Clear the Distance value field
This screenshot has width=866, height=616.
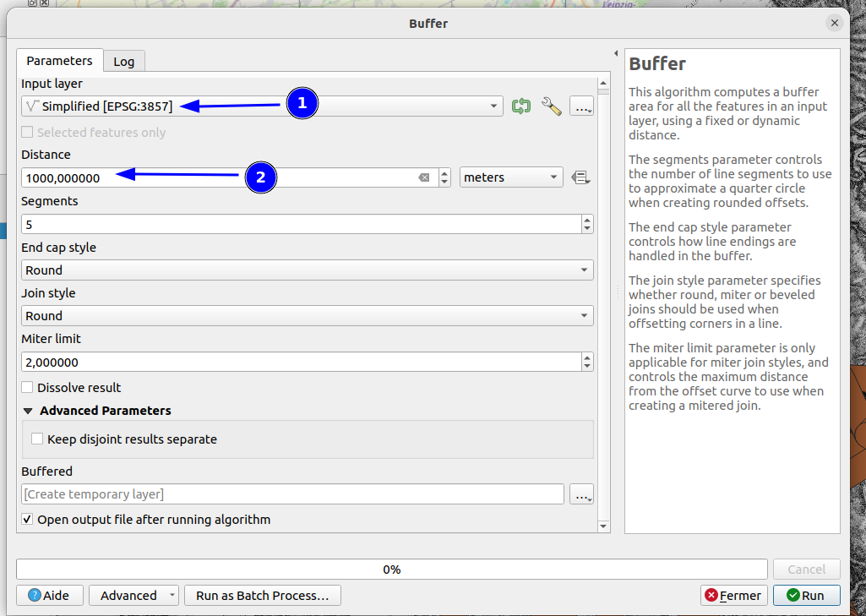pyautogui.click(x=424, y=177)
